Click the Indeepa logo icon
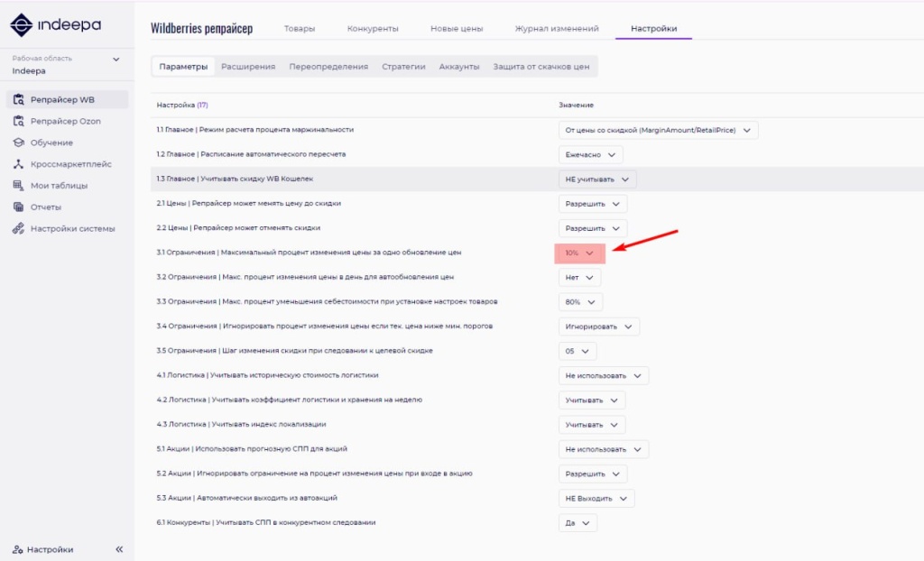 pyautogui.click(x=22, y=24)
